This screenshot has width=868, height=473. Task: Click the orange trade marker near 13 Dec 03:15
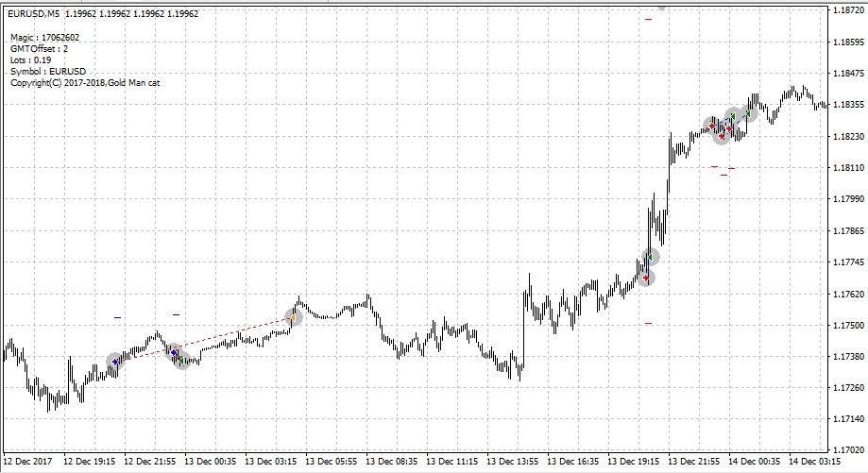coord(294,317)
